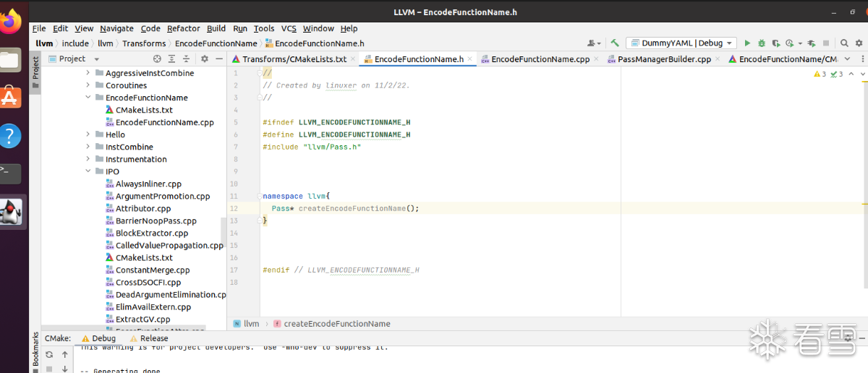Click Collapse All in Project panel

(187, 59)
